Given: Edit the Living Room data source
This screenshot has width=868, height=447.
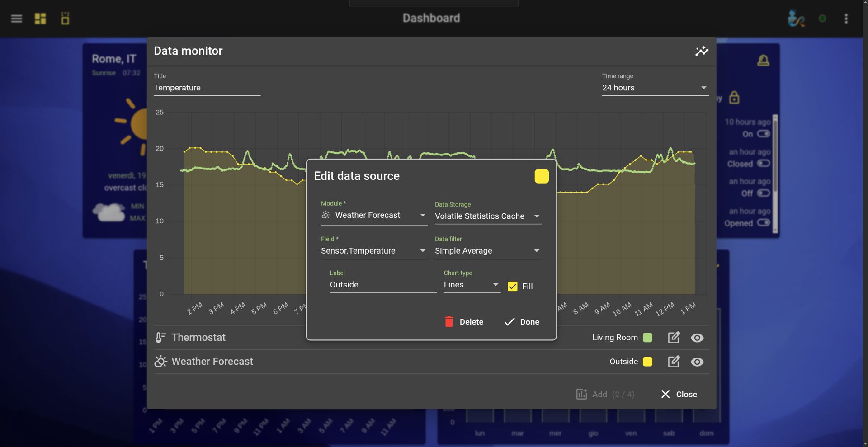Looking at the screenshot, I should tap(674, 338).
